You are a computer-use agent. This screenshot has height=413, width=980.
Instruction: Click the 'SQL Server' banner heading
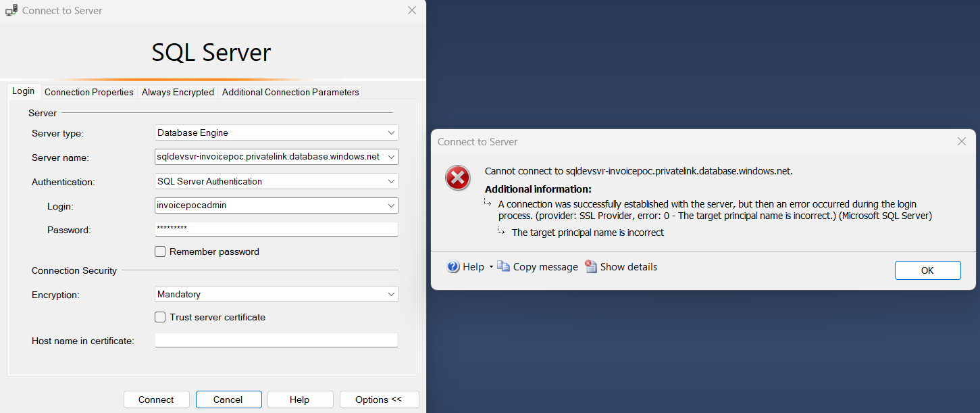click(211, 52)
